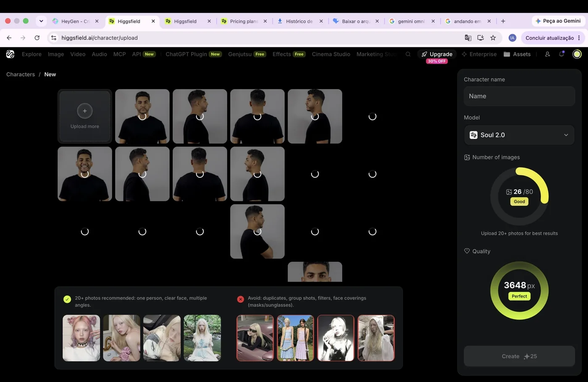Image resolution: width=588 pixels, height=382 pixels.
Task: Click the Character name input field
Action: click(x=519, y=96)
